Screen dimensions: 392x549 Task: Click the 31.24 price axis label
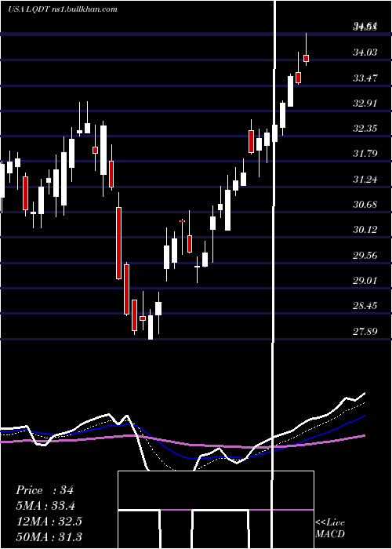[365, 180]
